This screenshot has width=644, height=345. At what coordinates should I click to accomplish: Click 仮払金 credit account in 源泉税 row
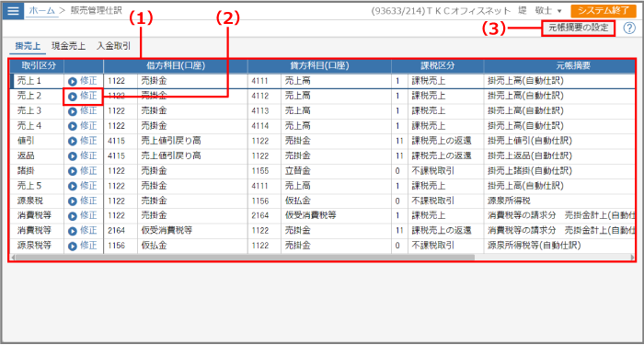point(298,201)
